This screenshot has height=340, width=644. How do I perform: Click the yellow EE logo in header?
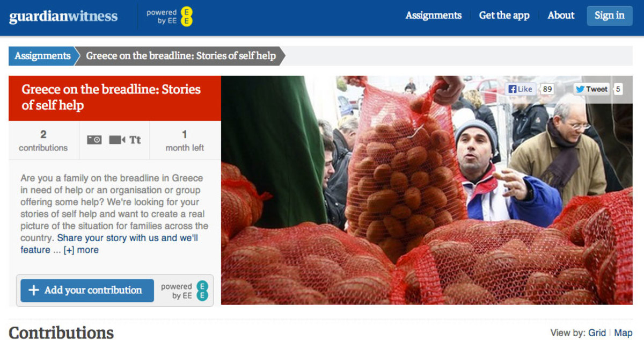coord(187,17)
